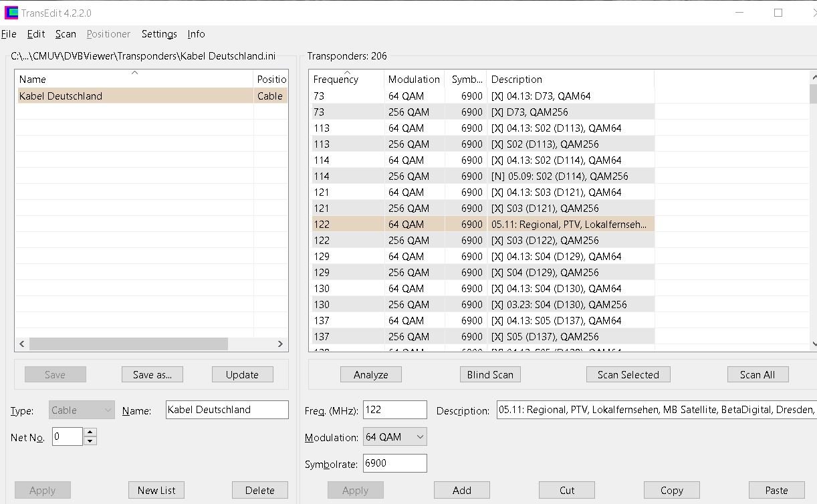Click the Scan All button

pyautogui.click(x=757, y=375)
